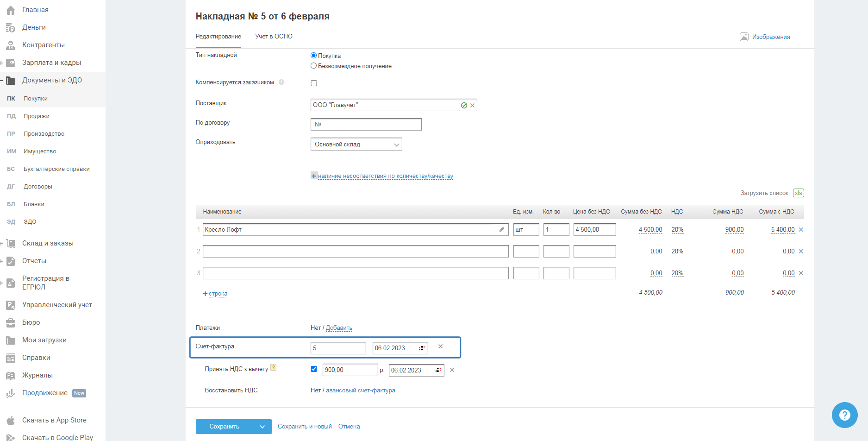The image size is (868, 441).
Task: Click the help question mark bubble
Action: (x=844, y=415)
